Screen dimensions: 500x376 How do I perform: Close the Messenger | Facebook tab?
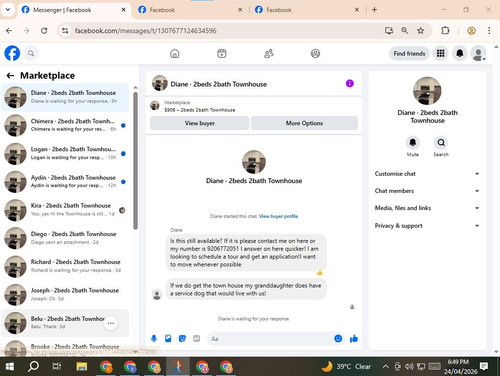(123, 10)
